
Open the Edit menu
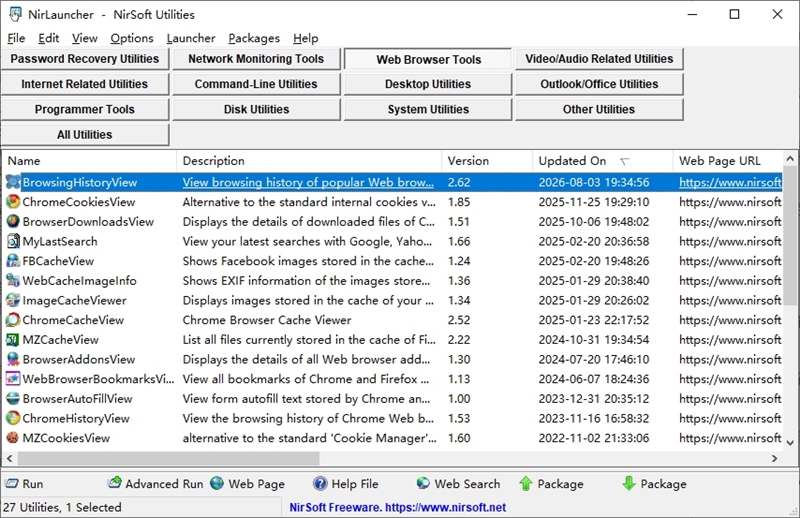[48, 38]
